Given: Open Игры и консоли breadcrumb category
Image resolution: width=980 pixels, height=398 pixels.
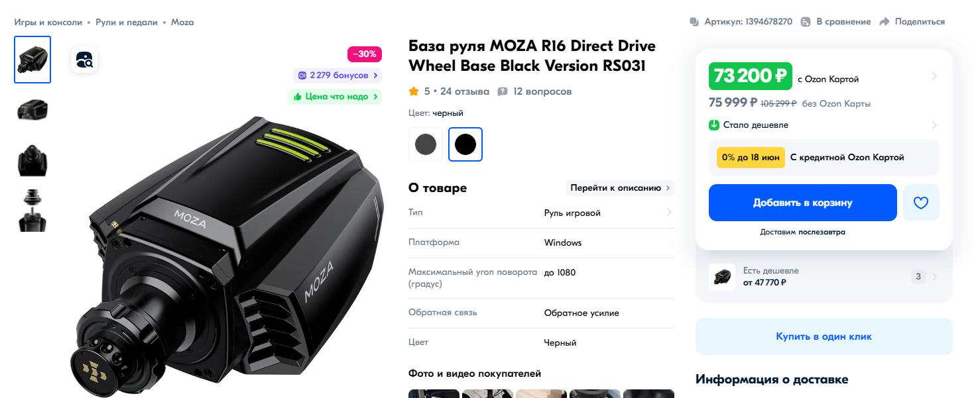Looking at the screenshot, I should tap(48, 22).
